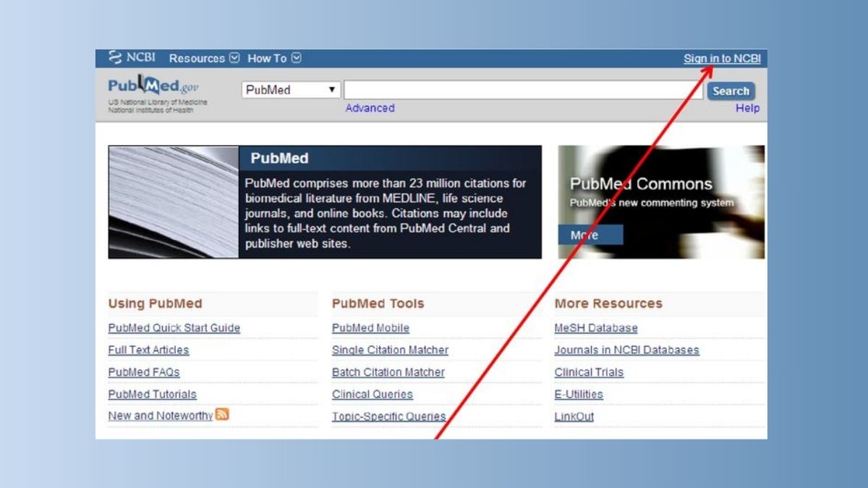Expand the Resources menu
Image resolution: width=868 pixels, height=488 pixels.
(204, 59)
